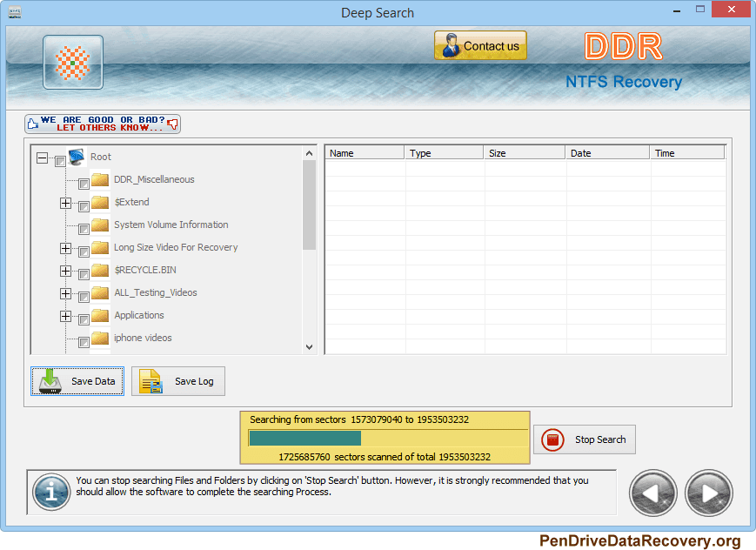Viewport: 756px width, 550px height.
Task: Expand the Long Size Video For Recovery node
Action: (x=65, y=249)
